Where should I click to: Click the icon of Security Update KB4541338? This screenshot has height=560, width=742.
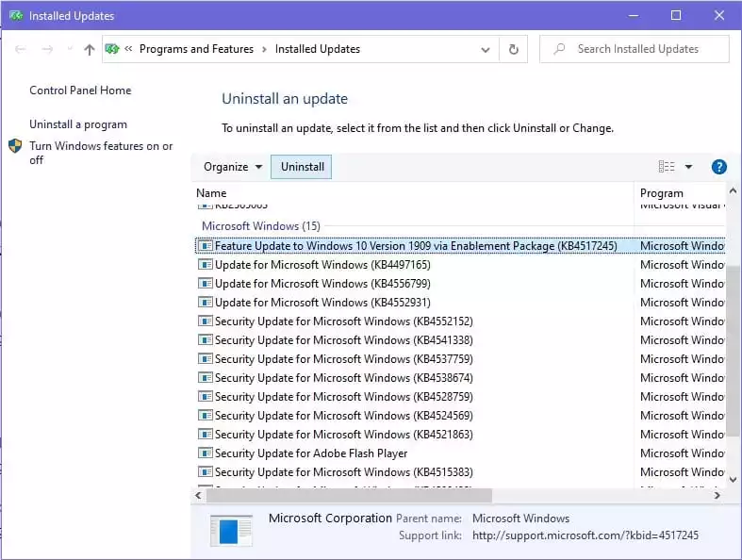pos(205,340)
